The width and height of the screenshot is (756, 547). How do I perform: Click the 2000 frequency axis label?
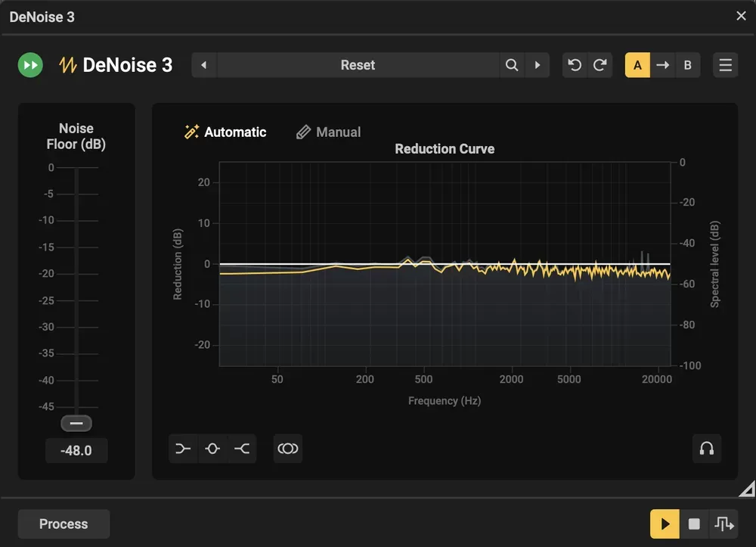(511, 379)
